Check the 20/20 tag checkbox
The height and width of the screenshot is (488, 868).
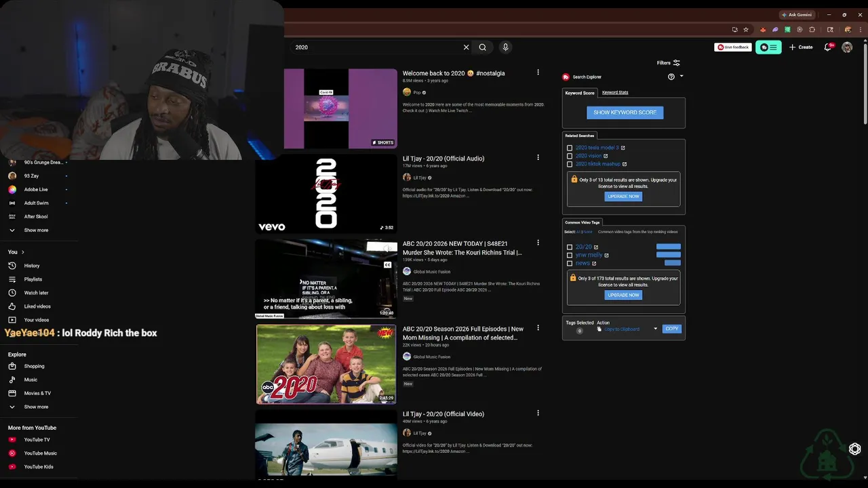(x=570, y=247)
